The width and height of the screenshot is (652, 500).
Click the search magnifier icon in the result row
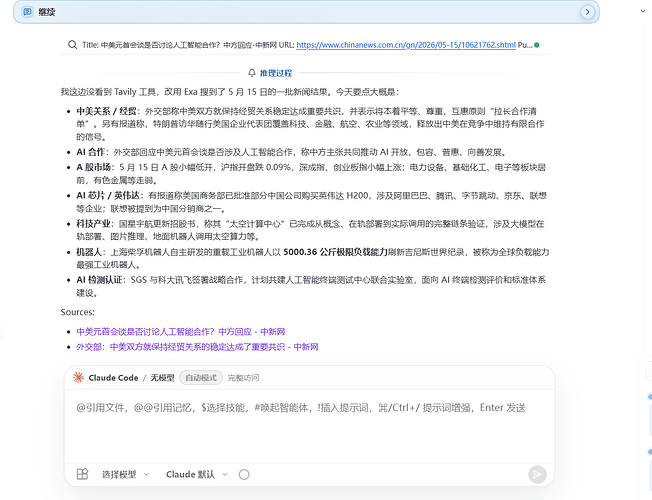pos(72,45)
